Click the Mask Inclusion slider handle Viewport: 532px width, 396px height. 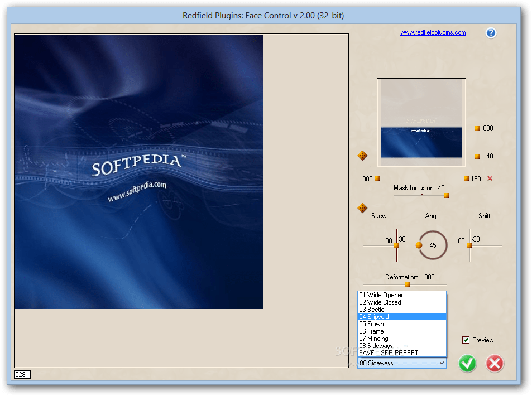[447, 195]
